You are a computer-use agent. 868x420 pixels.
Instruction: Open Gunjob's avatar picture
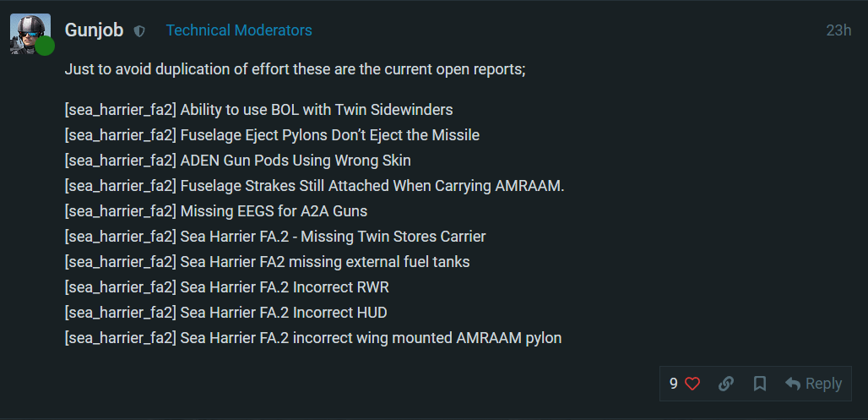[x=30, y=33]
